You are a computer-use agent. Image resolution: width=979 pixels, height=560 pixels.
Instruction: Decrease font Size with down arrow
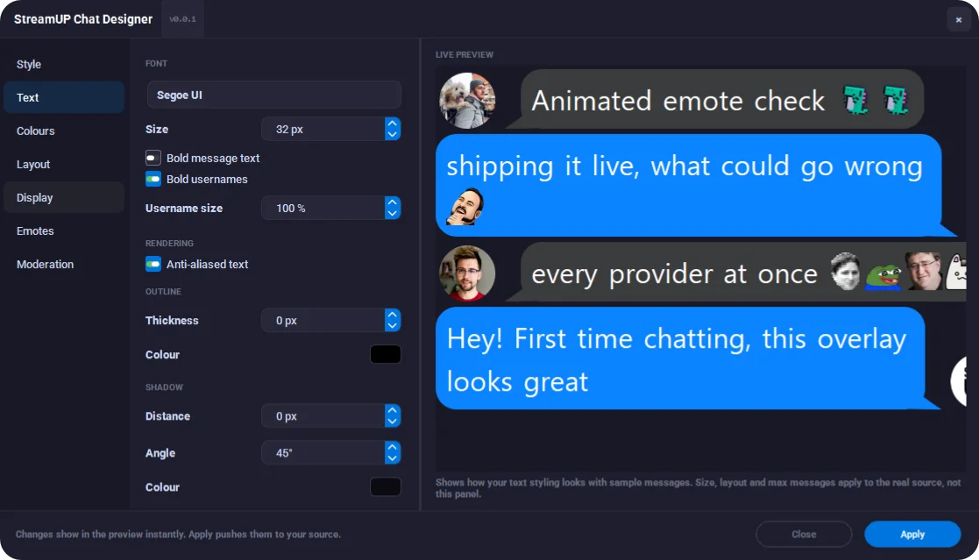(392, 135)
